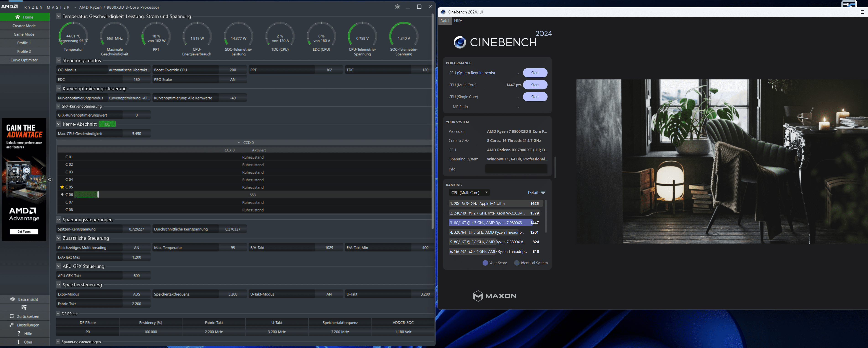Click the Max. CPU-Geschwindigkeit value 5.450
The width and height of the screenshot is (868, 348).
point(136,133)
